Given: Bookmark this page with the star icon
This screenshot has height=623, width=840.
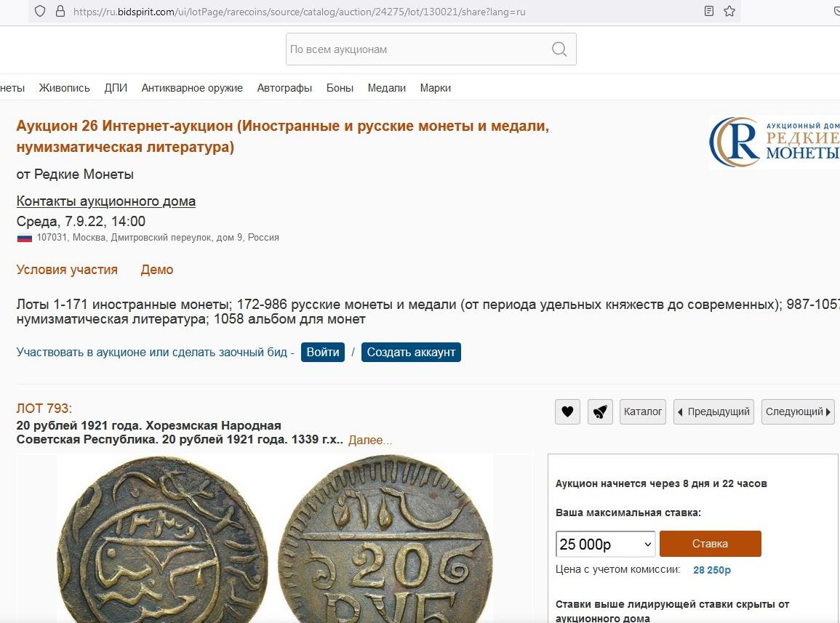Looking at the screenshot, I should pos(729,11).
